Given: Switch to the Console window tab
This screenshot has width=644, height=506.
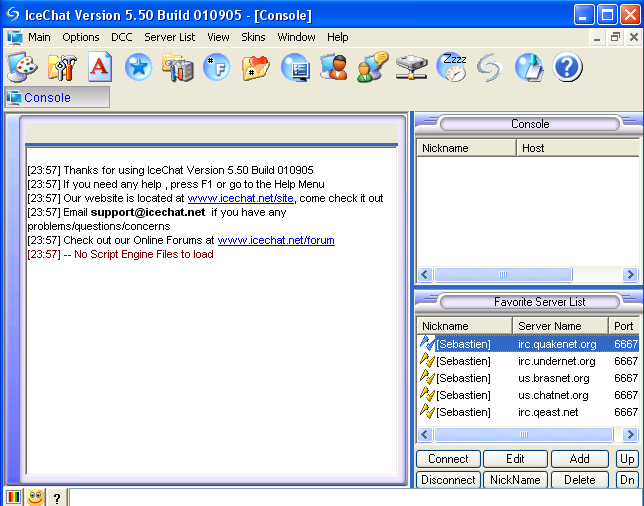Looking at the screenshot, I should [57, 97].
